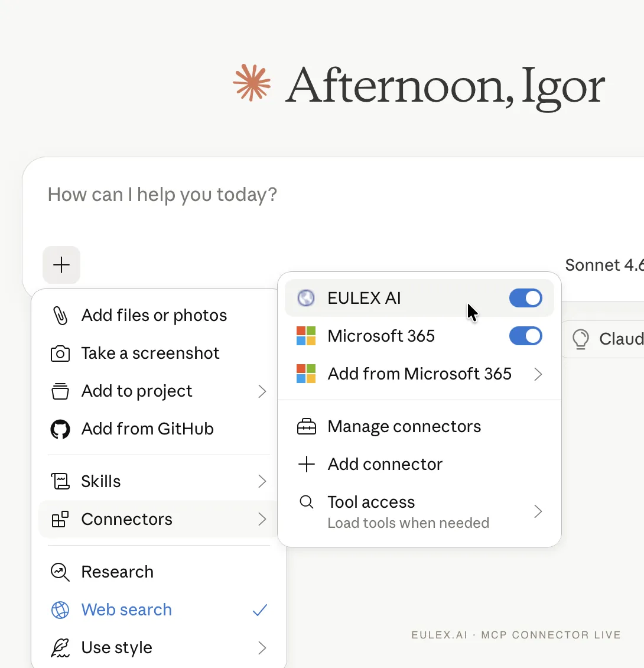Select the Manage connectors entry
This screenshot has width=644, height=668.
coord(419,426)
